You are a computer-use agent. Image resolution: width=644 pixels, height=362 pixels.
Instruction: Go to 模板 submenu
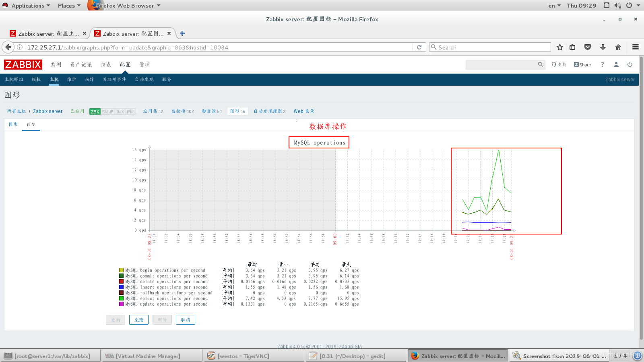[x=36, y=79]
